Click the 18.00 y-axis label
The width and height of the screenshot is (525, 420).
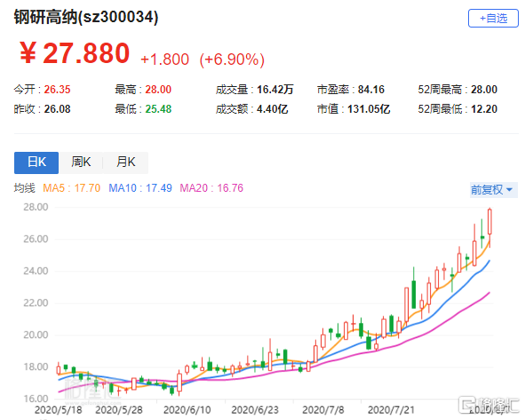click(36, 367)
